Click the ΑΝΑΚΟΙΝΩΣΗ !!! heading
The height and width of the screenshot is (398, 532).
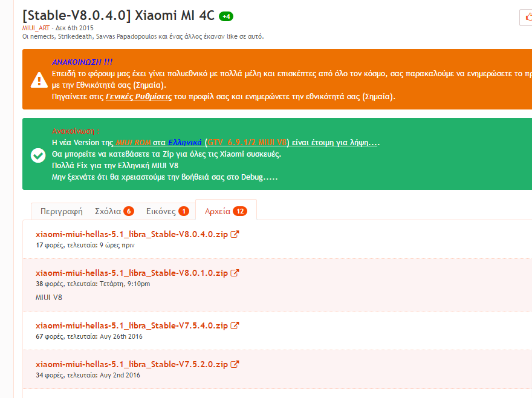[x=82, y=62]
